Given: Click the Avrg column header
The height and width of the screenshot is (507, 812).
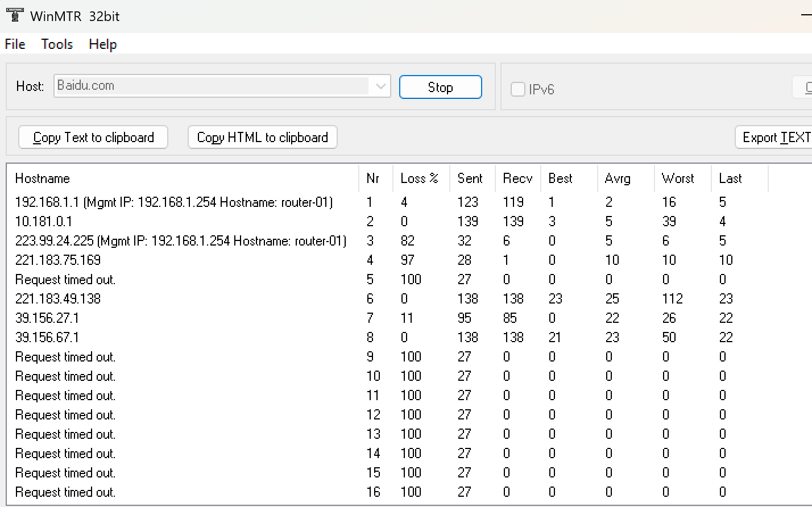Looking at the screenshot, I should (x=626, y=178).
